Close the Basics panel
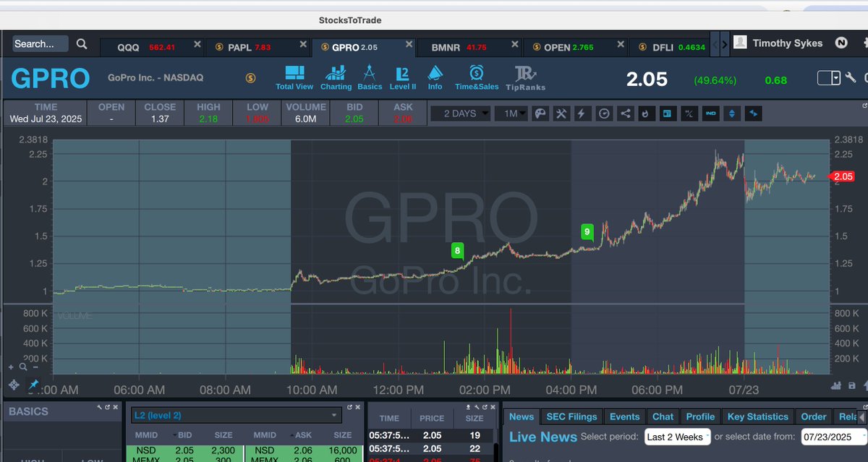The height and width of the screenshot is (462, 868). [x=116, y=408]
